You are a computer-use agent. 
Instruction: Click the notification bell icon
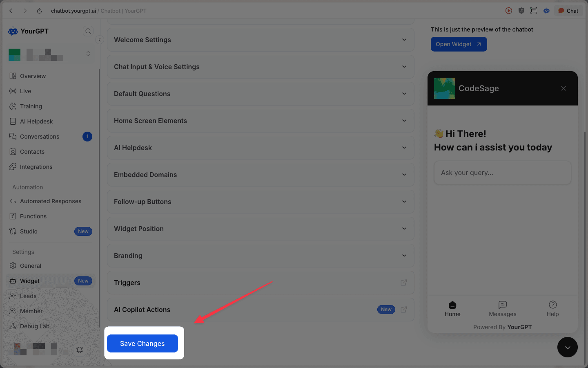pyautogui.click(x=80, y=350)
